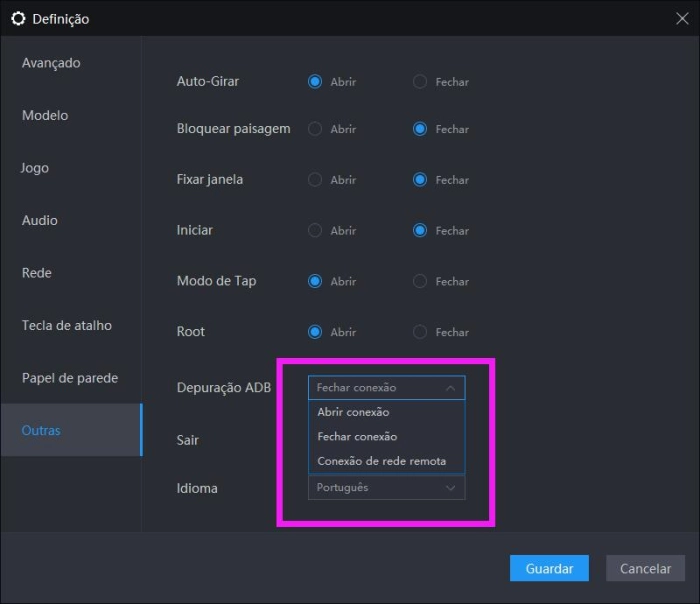
Task: Click the Definição gear icon in title bar
Action: point(18,18)
